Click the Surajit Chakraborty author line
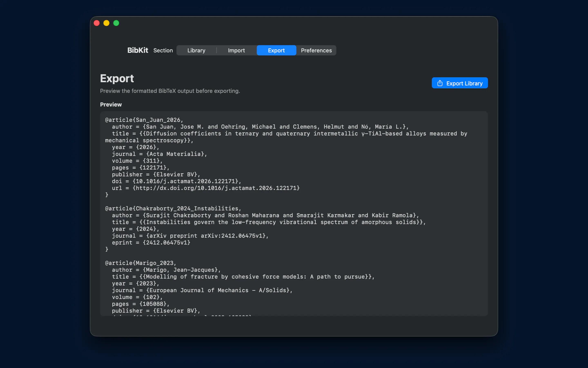 (x=265, y=215)
